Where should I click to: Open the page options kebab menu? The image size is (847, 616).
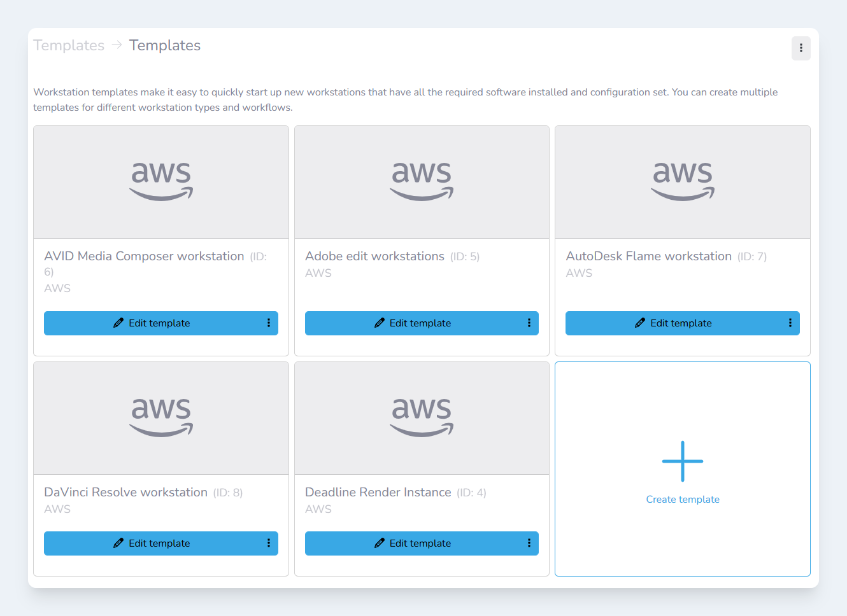click(801, 48)
